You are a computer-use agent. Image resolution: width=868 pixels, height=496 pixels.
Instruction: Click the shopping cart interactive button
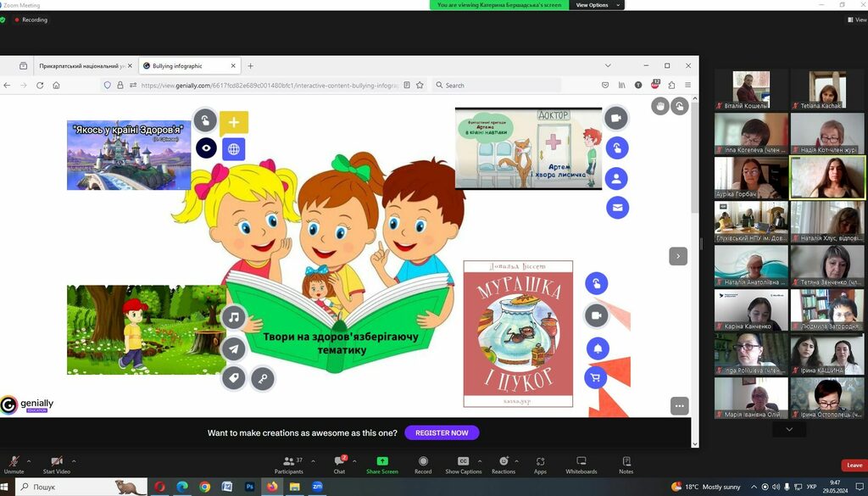click(596, 378)
